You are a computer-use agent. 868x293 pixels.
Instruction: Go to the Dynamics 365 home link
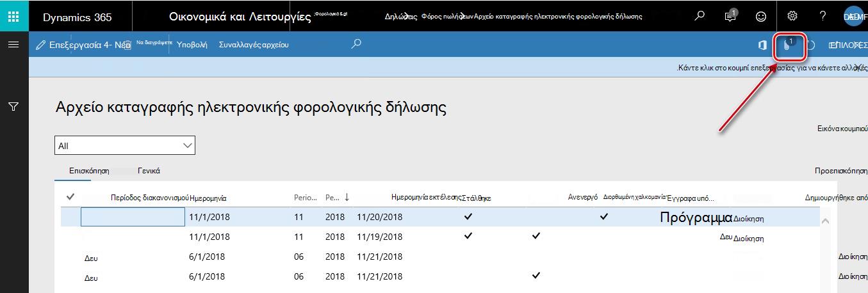point(77,17)
